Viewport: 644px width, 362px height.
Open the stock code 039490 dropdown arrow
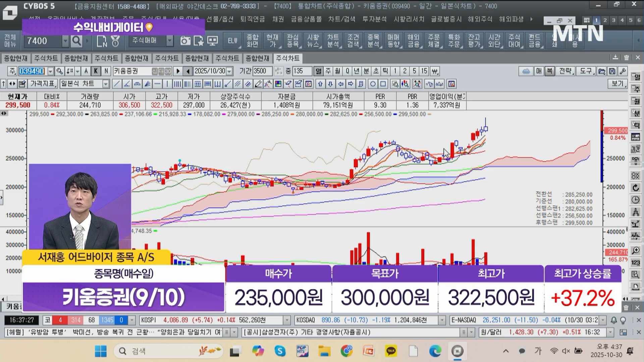coord(50,71)
